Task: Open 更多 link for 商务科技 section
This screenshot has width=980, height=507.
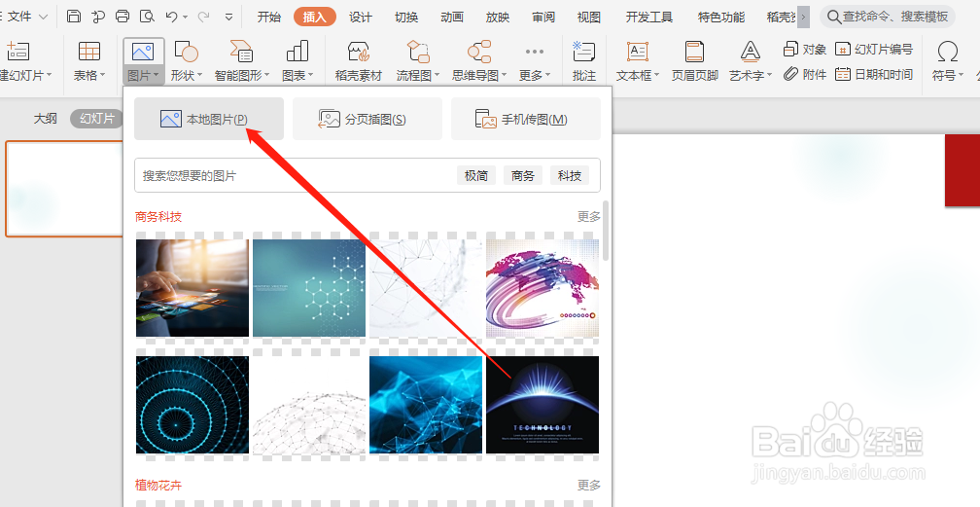Action: click(589, 217)
